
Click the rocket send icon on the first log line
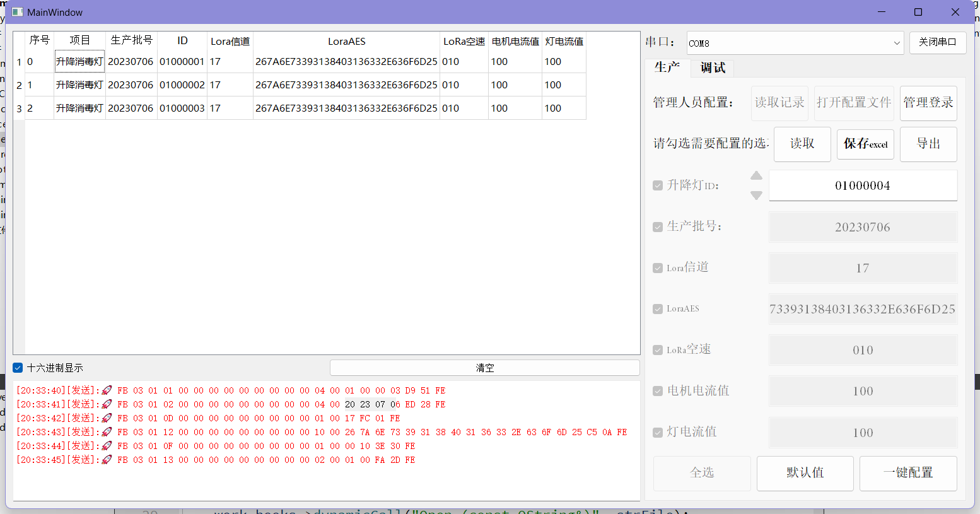(x=107, y=390)
